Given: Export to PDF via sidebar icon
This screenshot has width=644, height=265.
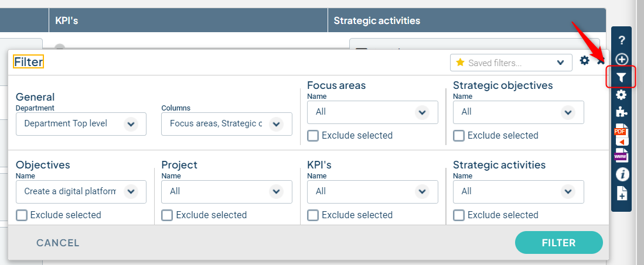Looking at the screenshot, I should (621, 134).
